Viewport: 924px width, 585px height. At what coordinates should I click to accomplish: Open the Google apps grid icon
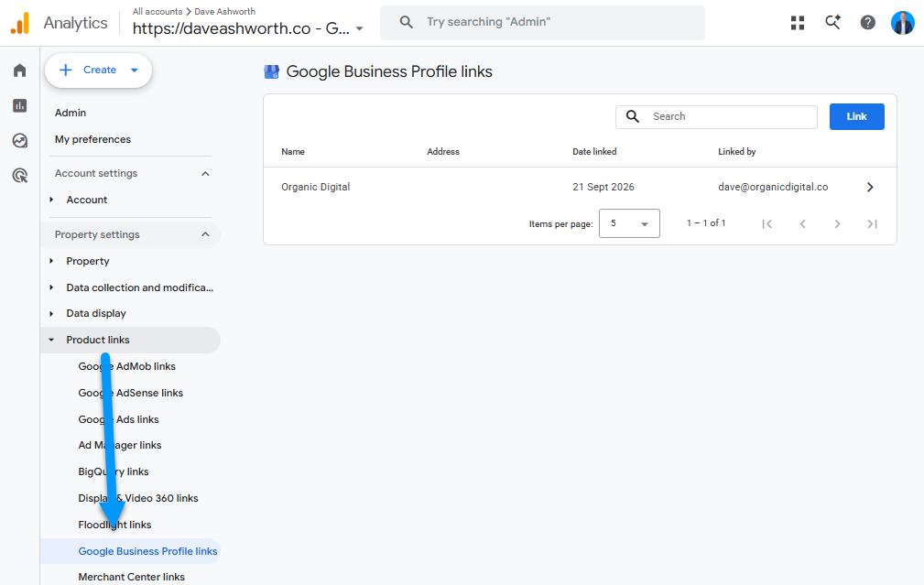(x=798, y=23)
